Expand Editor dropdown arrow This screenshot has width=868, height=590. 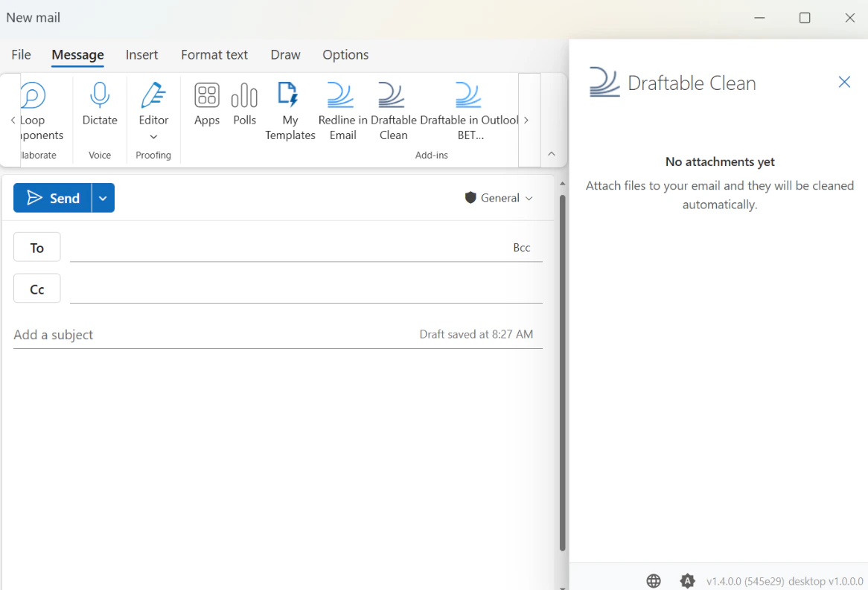click(153, 137)
